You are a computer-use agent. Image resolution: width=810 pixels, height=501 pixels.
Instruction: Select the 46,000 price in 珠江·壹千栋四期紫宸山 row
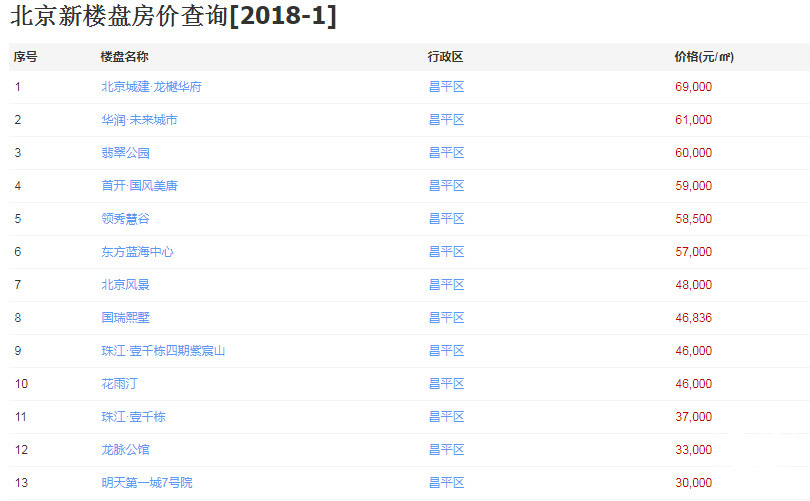tap(693, 351)
